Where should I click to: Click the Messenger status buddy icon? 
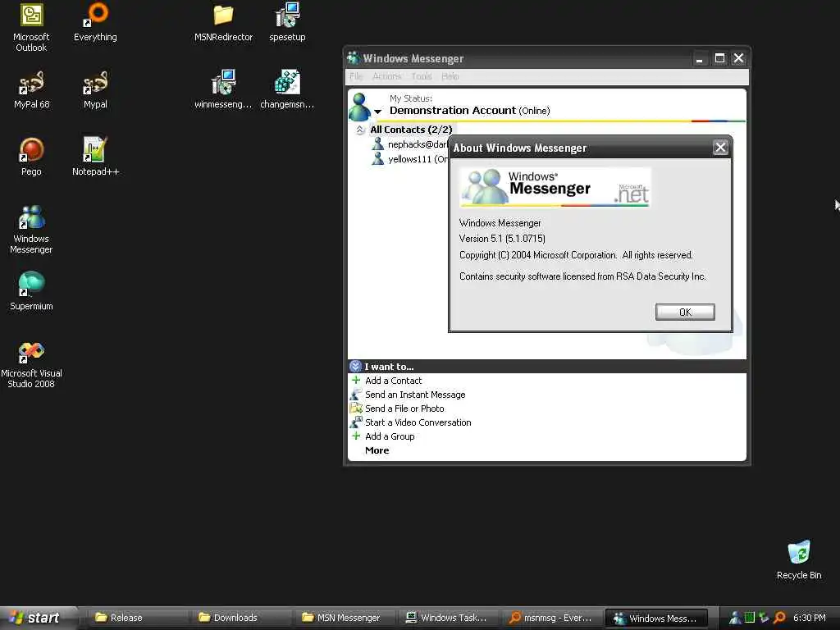coord(359,107)
